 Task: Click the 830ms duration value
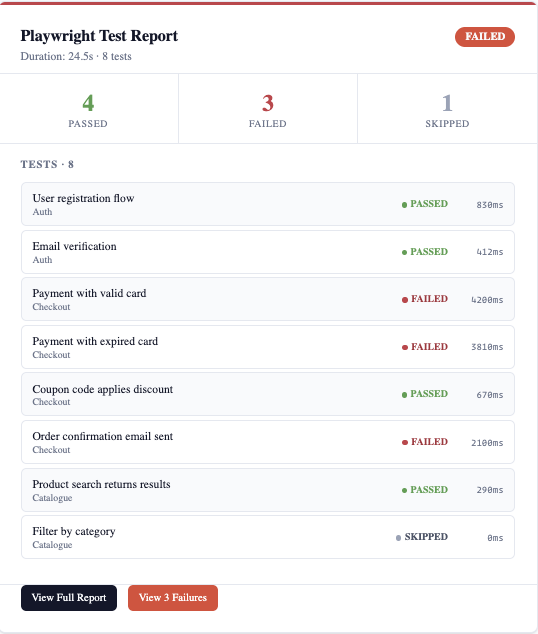click(x=490, y=205)
